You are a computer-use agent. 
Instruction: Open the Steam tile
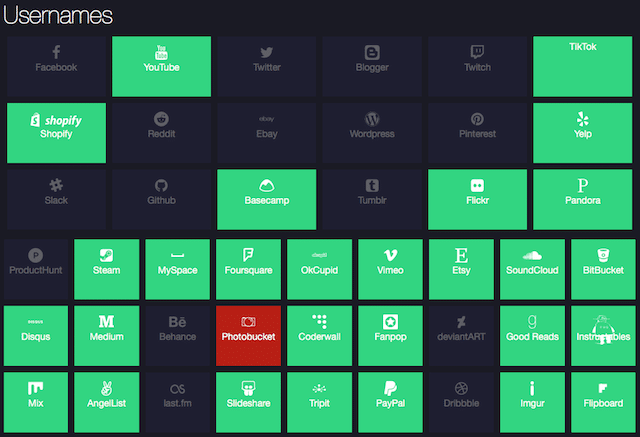click(107, 269)
